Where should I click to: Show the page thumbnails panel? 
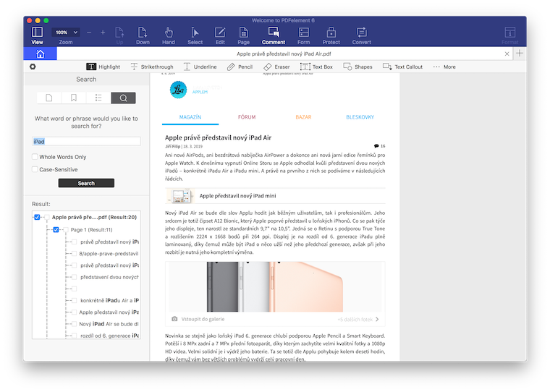click(x=49, y=98)
